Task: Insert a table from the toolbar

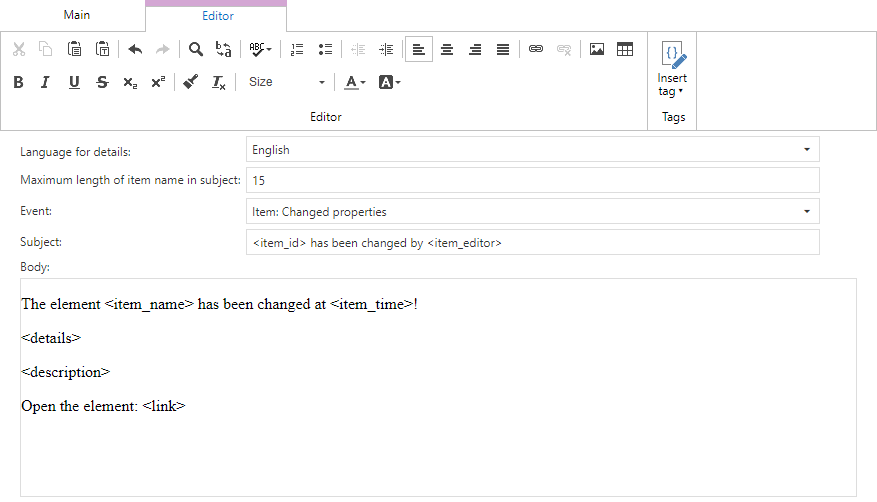Action: coord(625,49)
